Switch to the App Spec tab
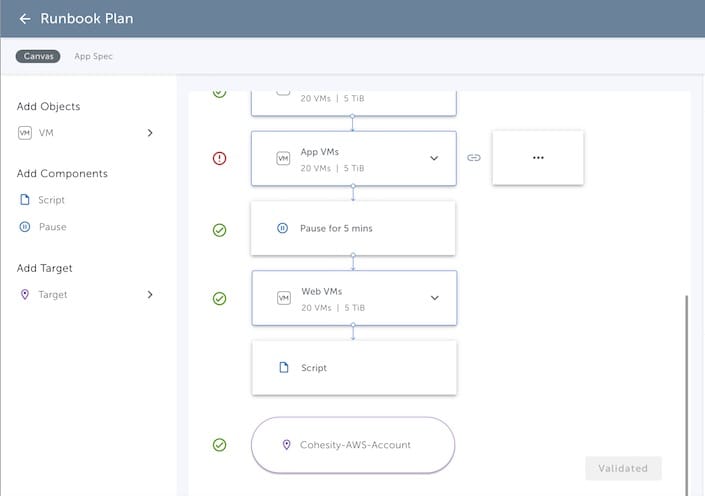Image resolution: width=705 pixels, height=496 pixels. [x=93, y=56]
